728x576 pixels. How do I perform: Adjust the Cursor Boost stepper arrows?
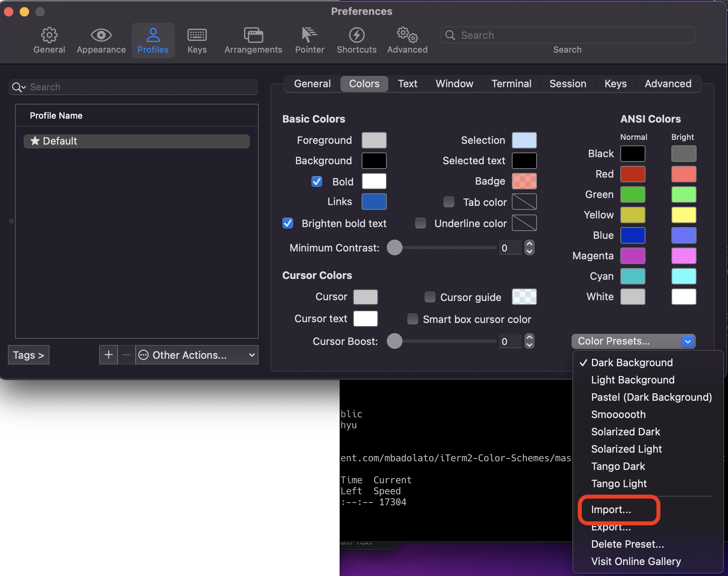[529, 341]
